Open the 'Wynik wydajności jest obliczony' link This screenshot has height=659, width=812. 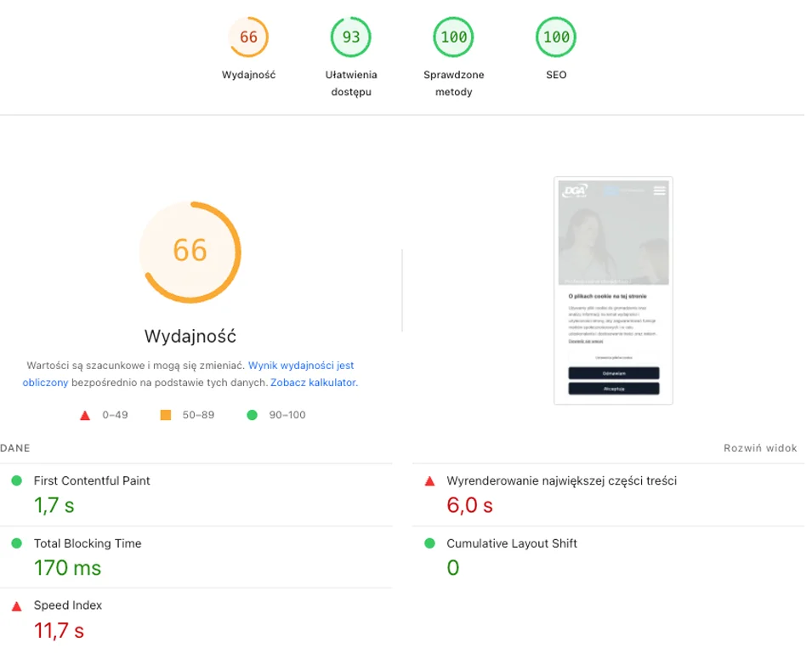[301, 366]
